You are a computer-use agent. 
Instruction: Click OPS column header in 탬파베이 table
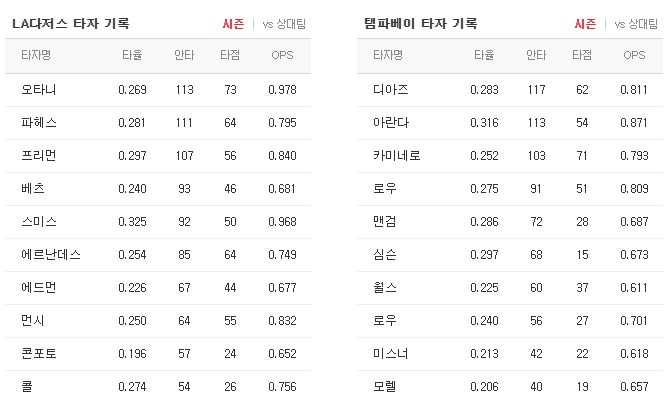click(634, 55)
